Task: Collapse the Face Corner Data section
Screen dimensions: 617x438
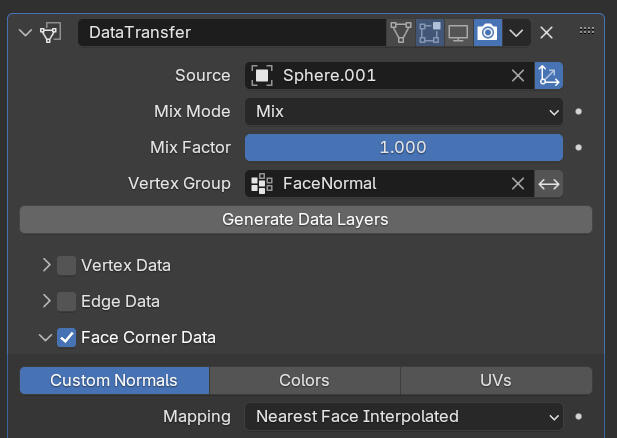Action: (45, 337)
